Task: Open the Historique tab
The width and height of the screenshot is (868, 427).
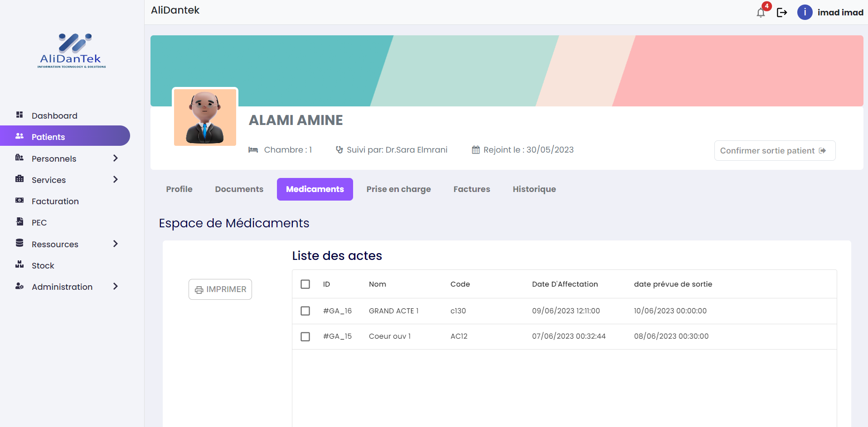Action: coord(534,189)
